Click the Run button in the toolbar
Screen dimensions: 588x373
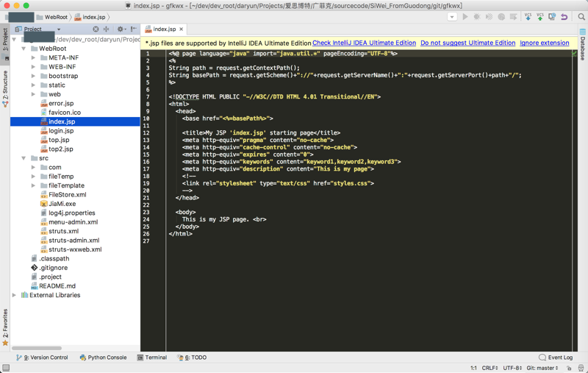465,17
